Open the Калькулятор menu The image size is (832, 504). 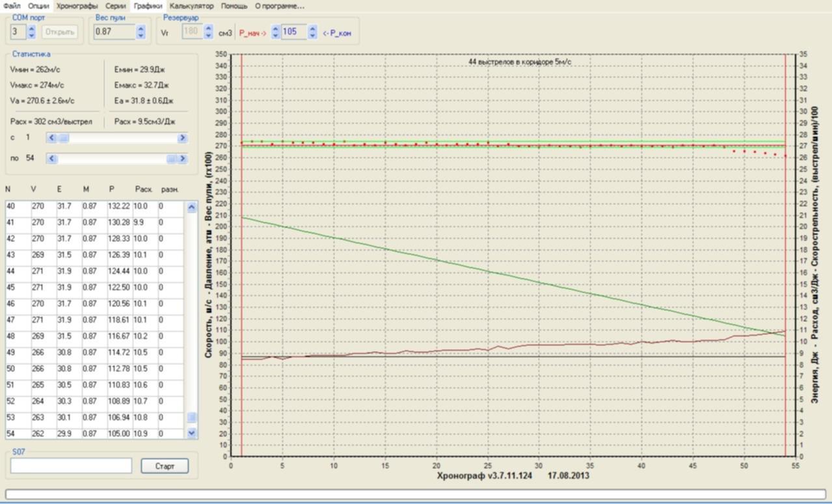click(191, 6)
